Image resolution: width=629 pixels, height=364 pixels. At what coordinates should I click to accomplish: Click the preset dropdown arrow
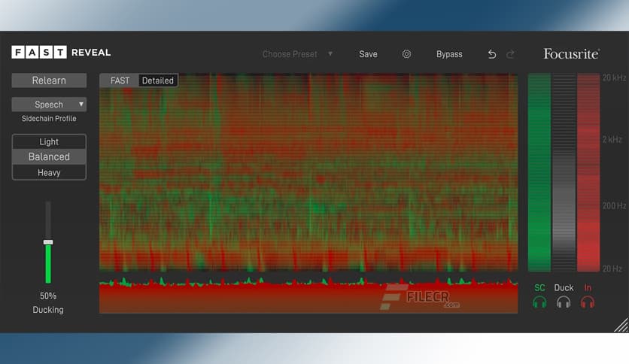[330, 54]
